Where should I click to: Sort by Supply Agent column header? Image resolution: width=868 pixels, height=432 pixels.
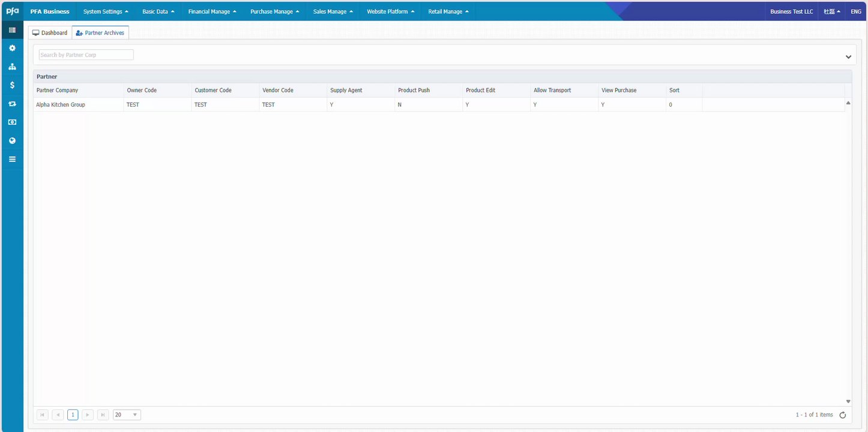(361, 90)
